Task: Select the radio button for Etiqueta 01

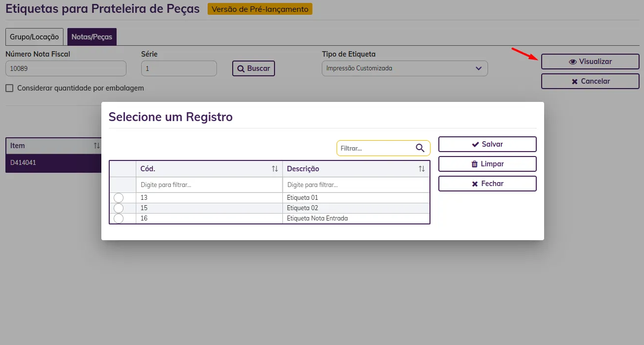Action: tap(119, 198)
